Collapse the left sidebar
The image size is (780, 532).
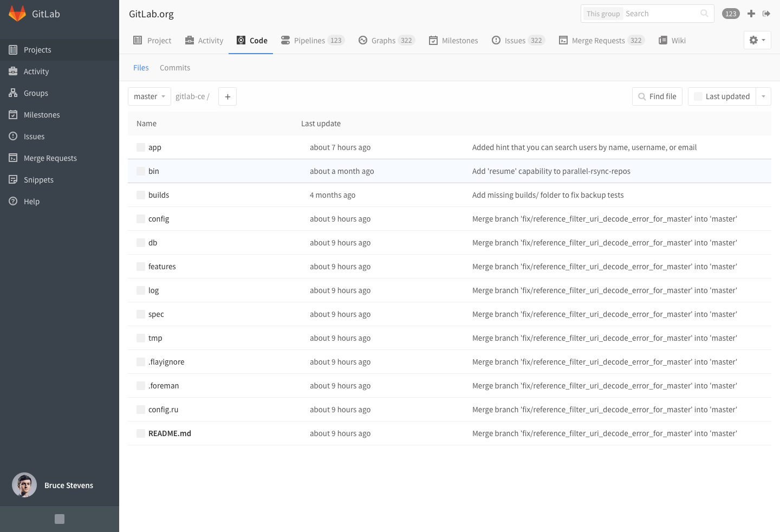click(59, 518)
